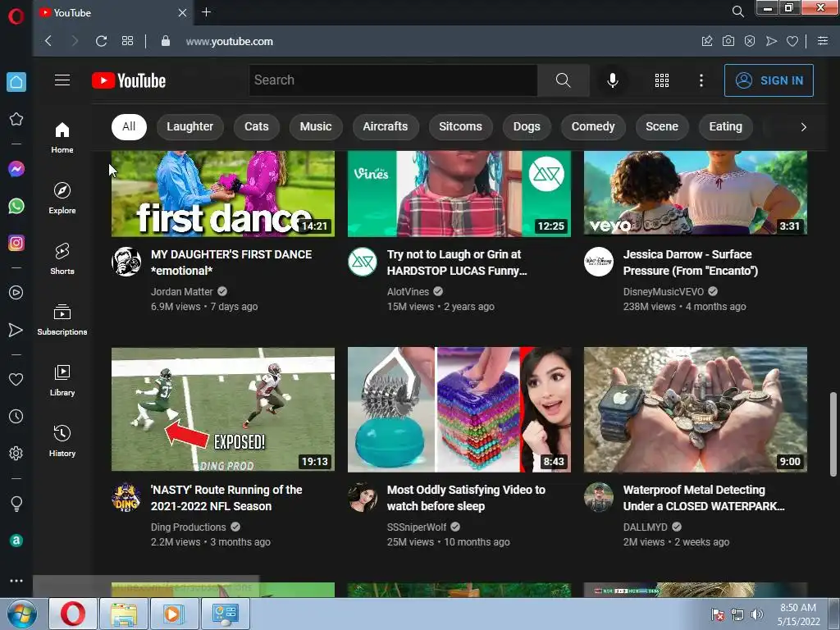The image size is (840, 630).
Task: Open Messenger in Opera sidebar
Action: 16,169
